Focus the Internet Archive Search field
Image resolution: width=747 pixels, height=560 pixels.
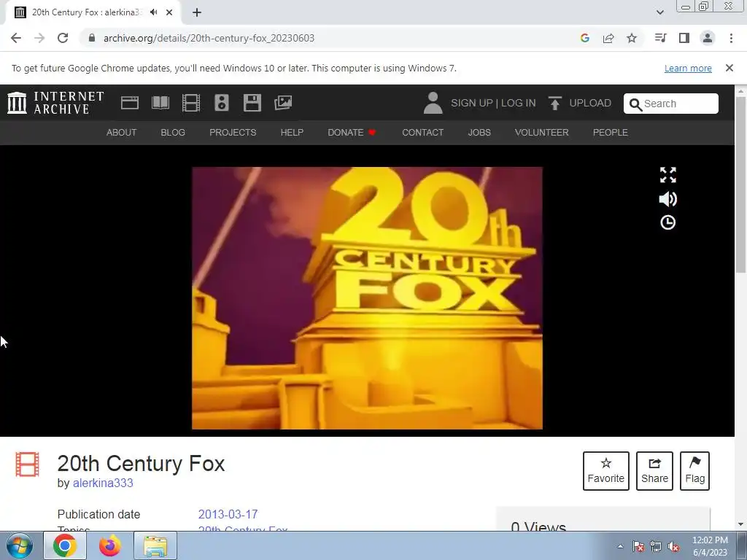tap(671, 104)
